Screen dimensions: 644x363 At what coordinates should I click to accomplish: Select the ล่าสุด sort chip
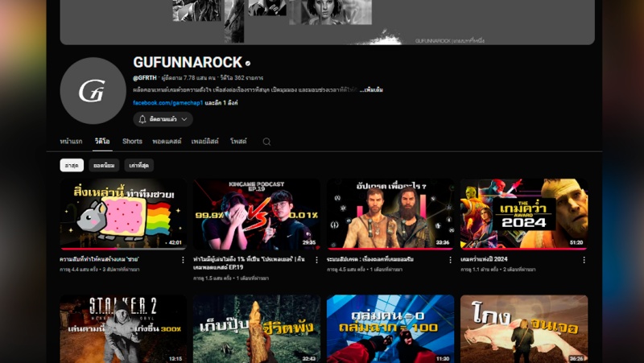[72, 165]
